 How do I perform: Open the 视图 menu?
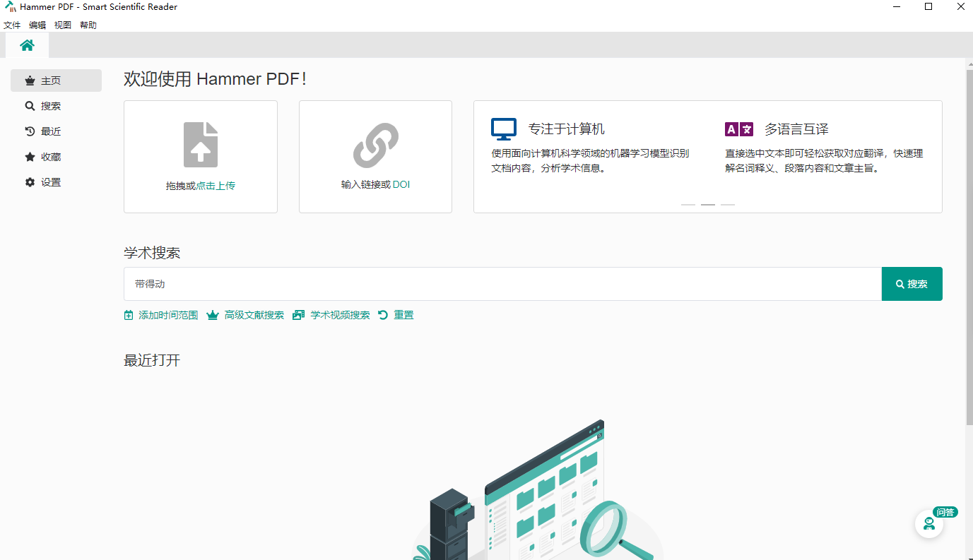tap(63, 25)
